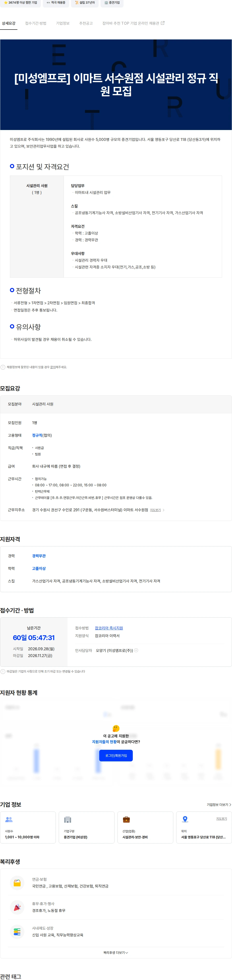Click the external link icon beside 온라인 채용관
Image resolution: width=232 pixels, height=980 pixels.
162,23
